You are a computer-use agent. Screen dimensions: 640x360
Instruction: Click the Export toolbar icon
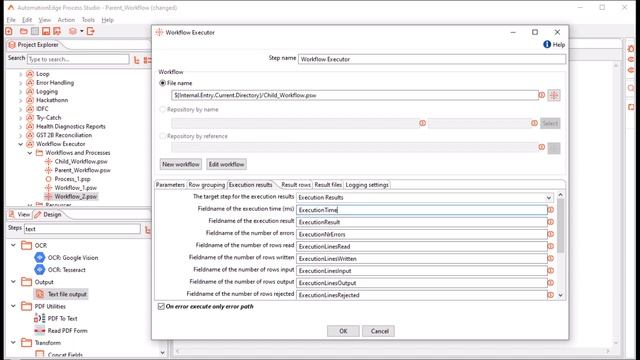coord(91,31)
